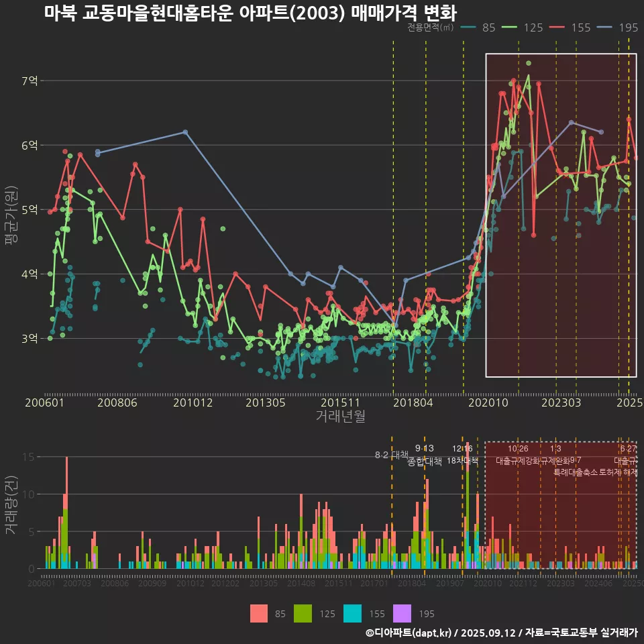Click the 거래년월 x-axis title
Viewport: 644px width, 644px height.
340,417
